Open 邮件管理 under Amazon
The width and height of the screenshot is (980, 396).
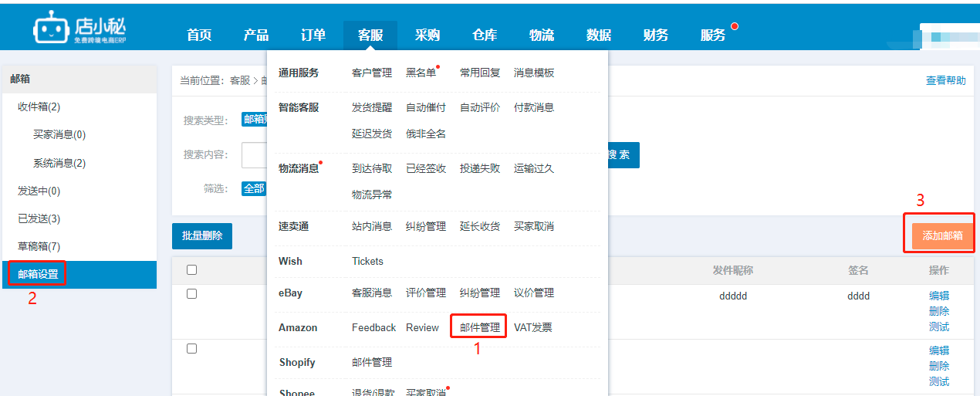click(480, 327)
